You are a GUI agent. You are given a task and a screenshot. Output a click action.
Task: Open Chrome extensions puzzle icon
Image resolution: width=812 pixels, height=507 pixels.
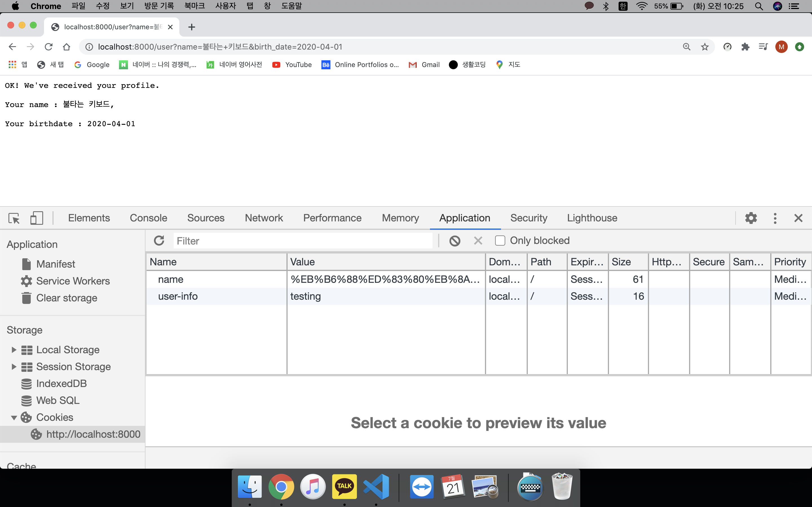745,47
